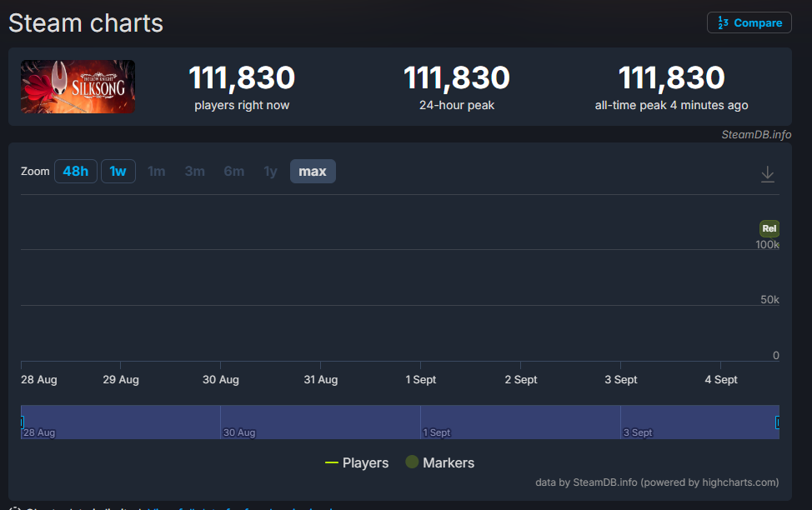Toggle the Markers series in legend
Viewport: 812px width, 510px height.
click(x=439, y=462)
